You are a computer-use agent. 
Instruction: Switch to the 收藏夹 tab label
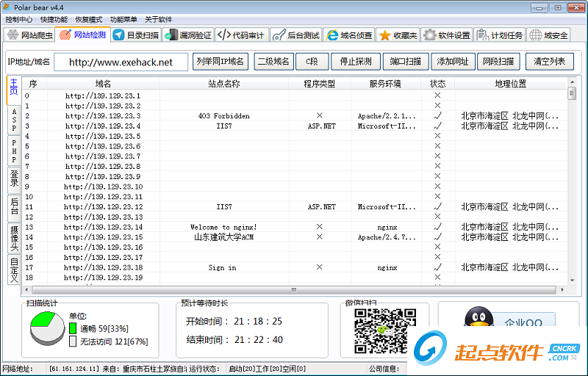pyautogui.click(x=405, y=35)
